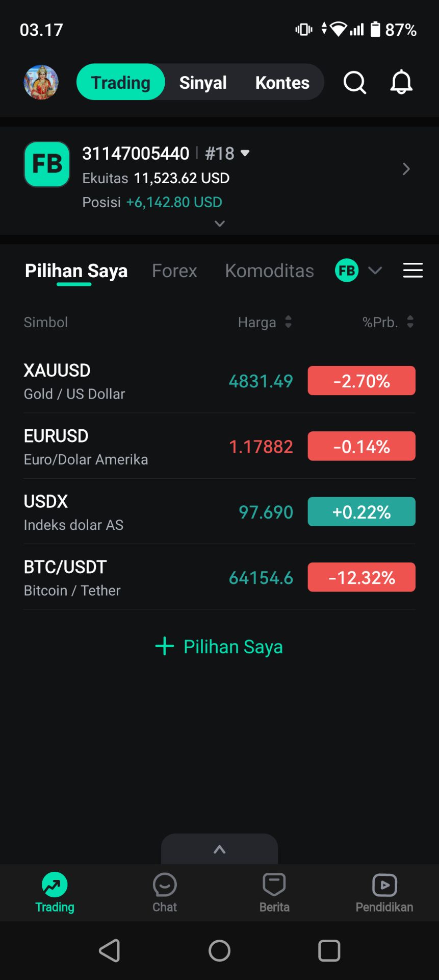Switch to the Kontes tab

point(282,82)
